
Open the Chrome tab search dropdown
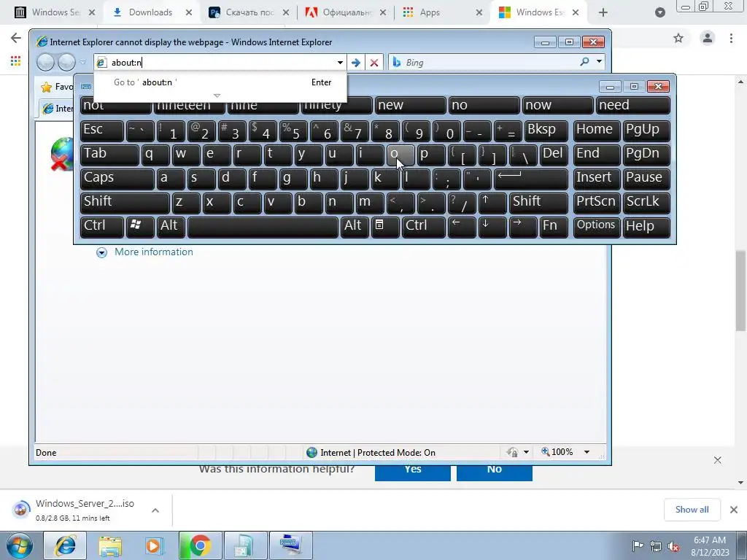point(659,12)
